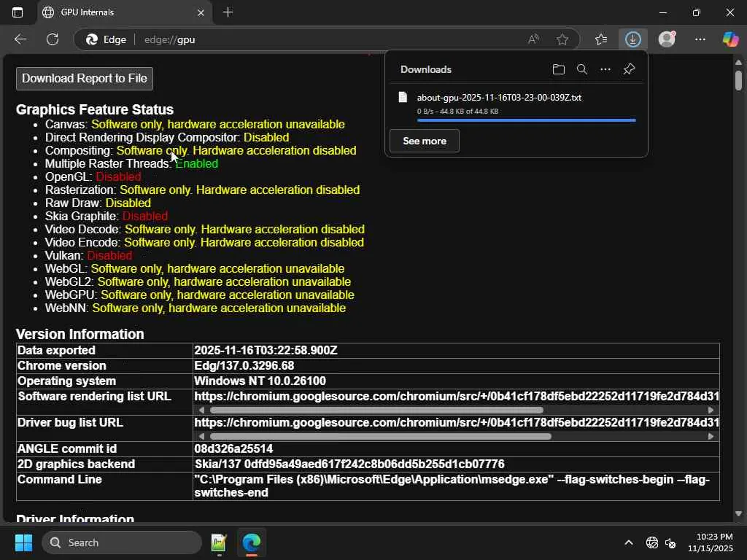
Task: Toggle the Downloads toolbar button
Action: click(x=632, y=39)
